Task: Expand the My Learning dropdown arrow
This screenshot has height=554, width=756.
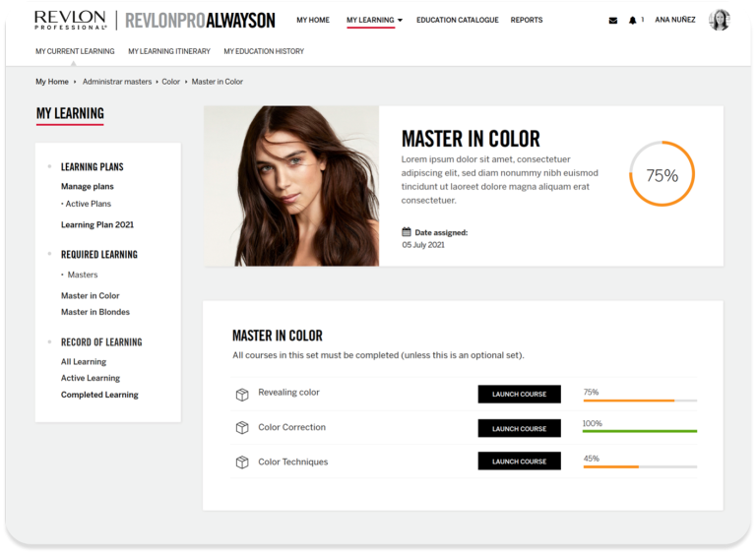Action: click(x=400, y=21)
